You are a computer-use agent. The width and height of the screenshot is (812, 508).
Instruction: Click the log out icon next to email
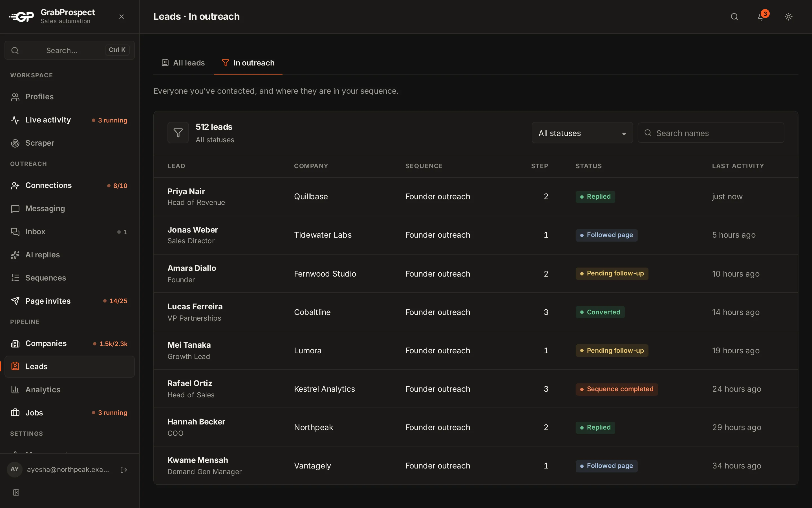tap(123, 470)
